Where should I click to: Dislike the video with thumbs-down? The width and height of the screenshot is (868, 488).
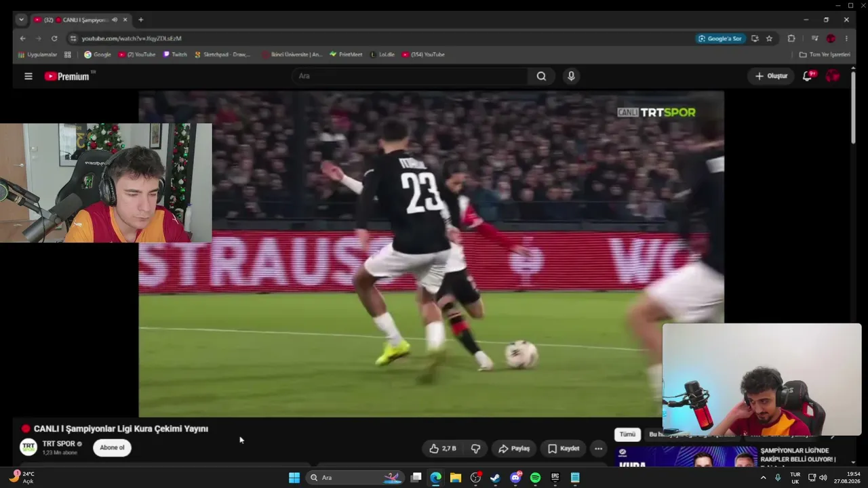pos(475,449)
